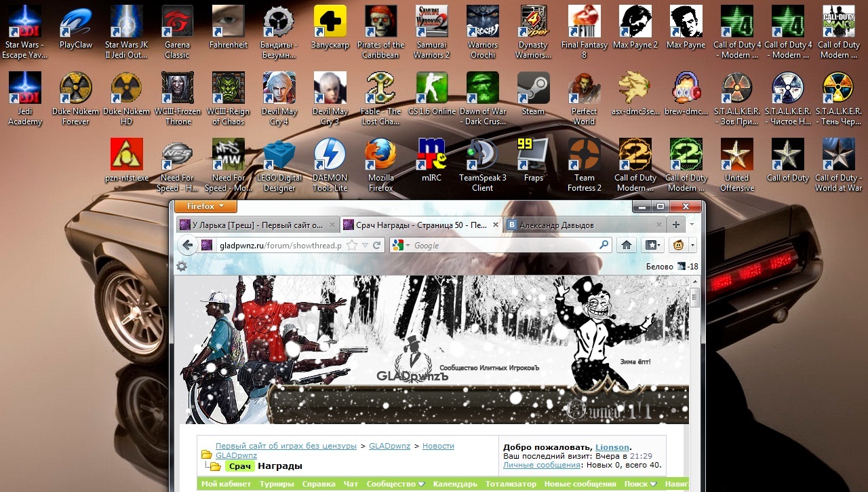Expand the search engine selector dropdown
Viewport: 868px width, 492px height.
click(x=400, y=245)
